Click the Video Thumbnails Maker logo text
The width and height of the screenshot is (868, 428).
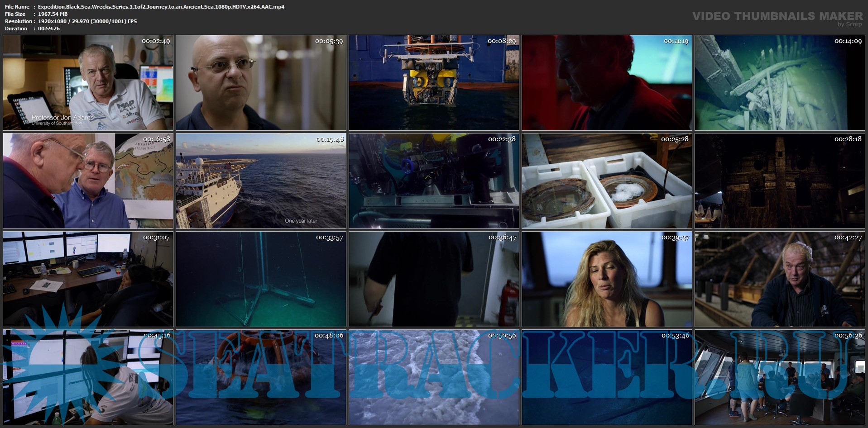click(x=777, y=16)
